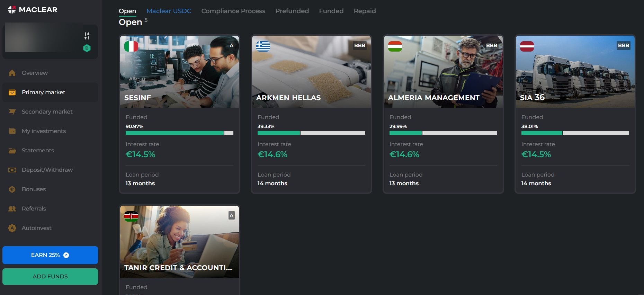
Task: Go to Primary market page
Action: pyautogui.click(x=50, y=92)
